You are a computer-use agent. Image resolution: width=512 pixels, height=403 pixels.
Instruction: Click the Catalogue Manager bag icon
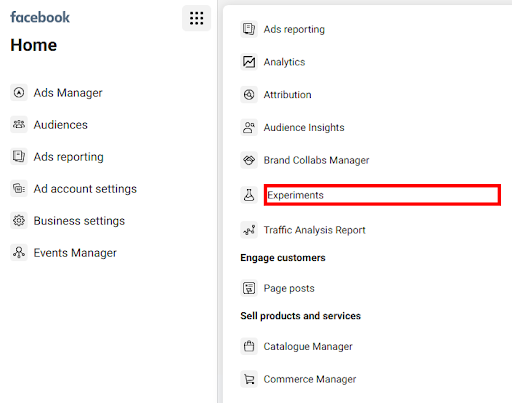coord(249,346)
